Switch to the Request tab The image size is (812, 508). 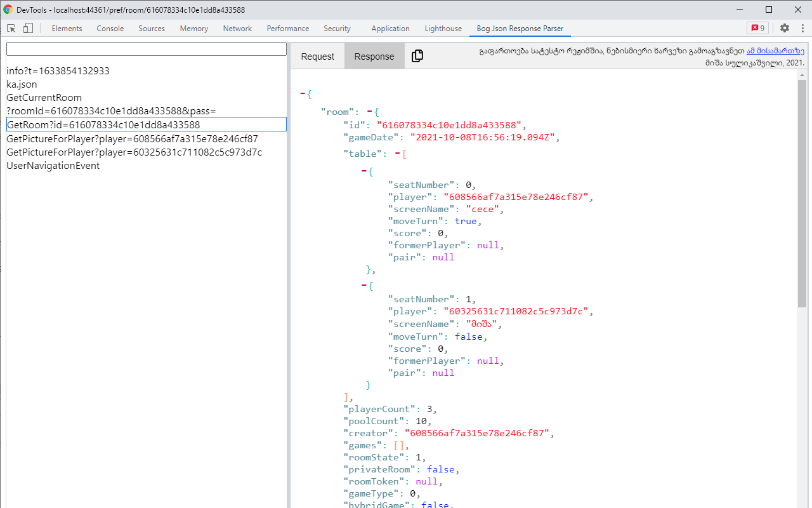coord(317,56)
